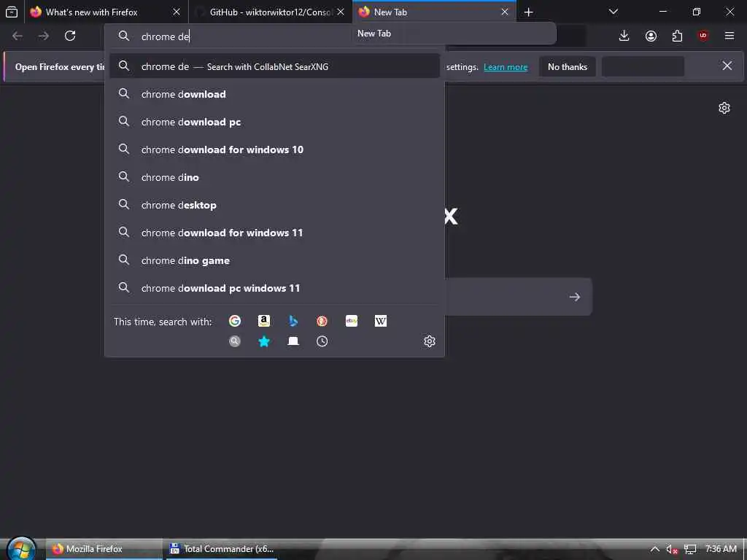The width and height of the screenshot is (747, 560).
Task: Follow the Learn more link
Action: coord(506,67)
